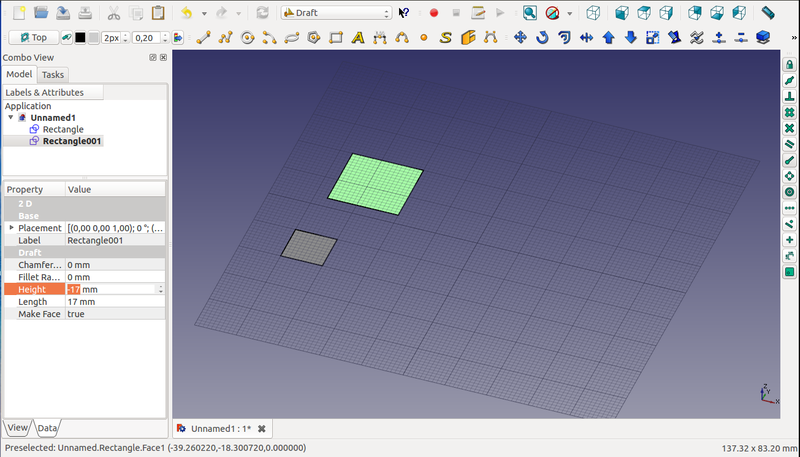This screenshot has width=800, height=457.
Task: Toggle construction mode icon beside Top button
Action: point(66,38)
